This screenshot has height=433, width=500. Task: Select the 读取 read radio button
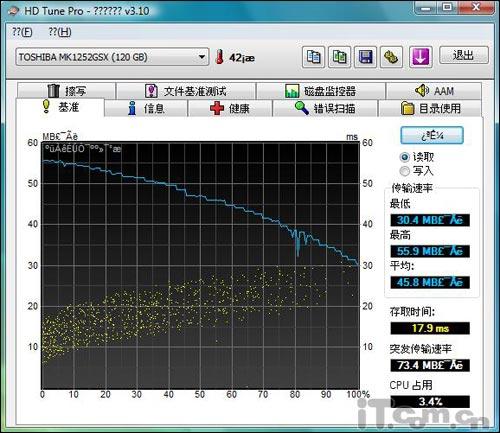pyautogui.click(x=404, y=157)
